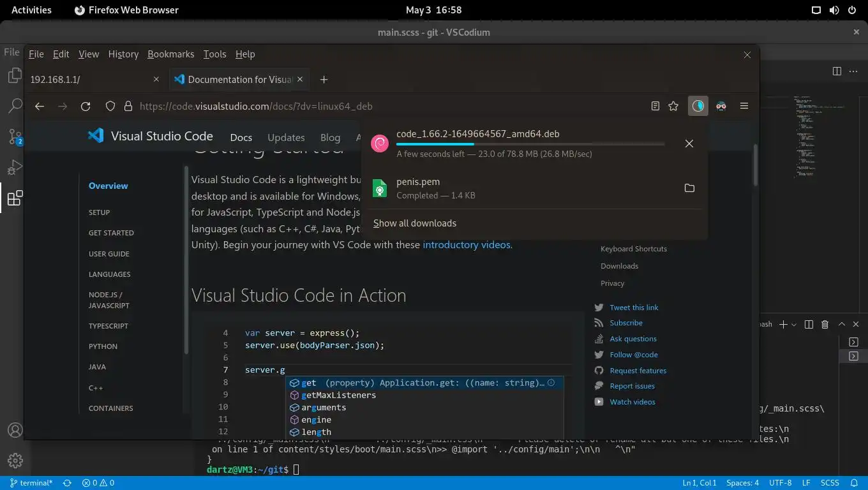
Task: Open VSCodium Source Control view
Action: [x=15, y=137]
